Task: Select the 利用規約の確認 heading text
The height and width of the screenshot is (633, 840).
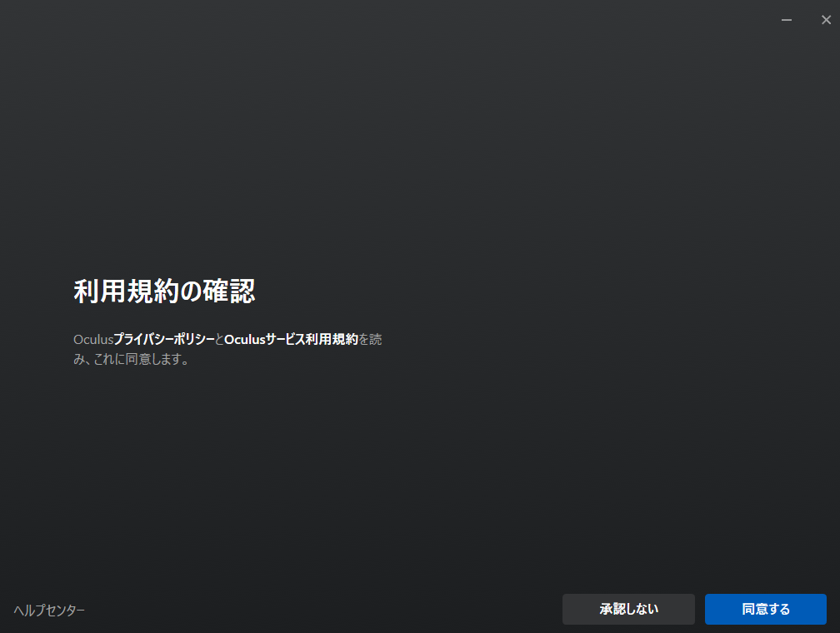Action: click(164, 292)
